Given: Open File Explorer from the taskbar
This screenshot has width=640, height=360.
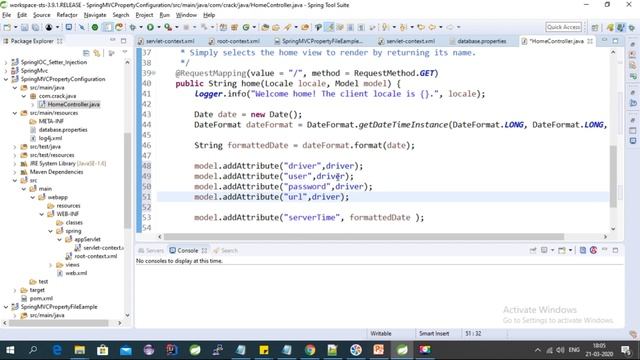Looking at the screenshot, I should click(80, 350).
